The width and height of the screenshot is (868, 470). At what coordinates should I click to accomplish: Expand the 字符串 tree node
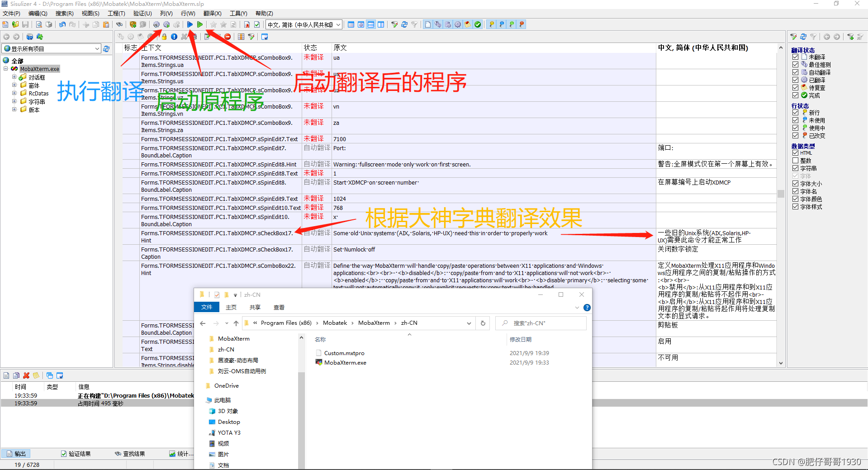coord(14,101)
